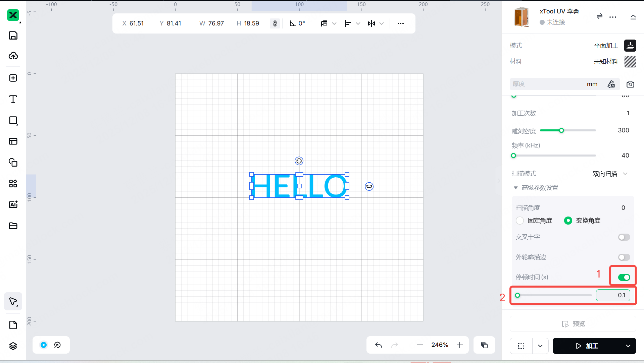The image size is (644, 363).
Task: Open the layers panel icon
Action: (x=13, y=346)
